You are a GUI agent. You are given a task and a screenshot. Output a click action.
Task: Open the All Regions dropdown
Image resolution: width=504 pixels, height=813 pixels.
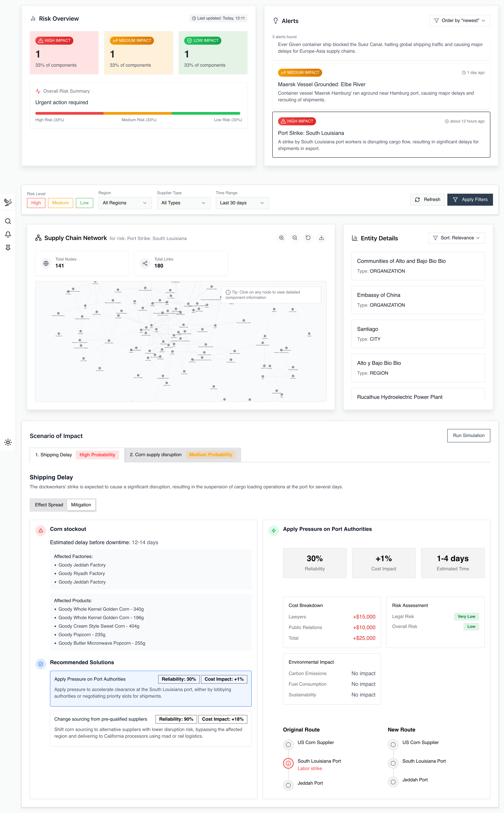125,203
